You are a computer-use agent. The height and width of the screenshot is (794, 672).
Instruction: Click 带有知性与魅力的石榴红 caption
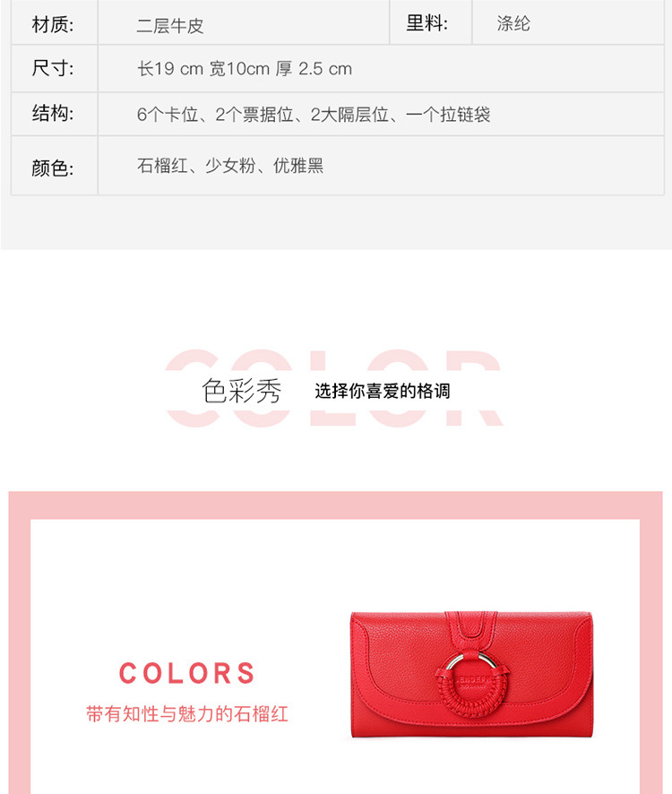(x=187, y=713)
